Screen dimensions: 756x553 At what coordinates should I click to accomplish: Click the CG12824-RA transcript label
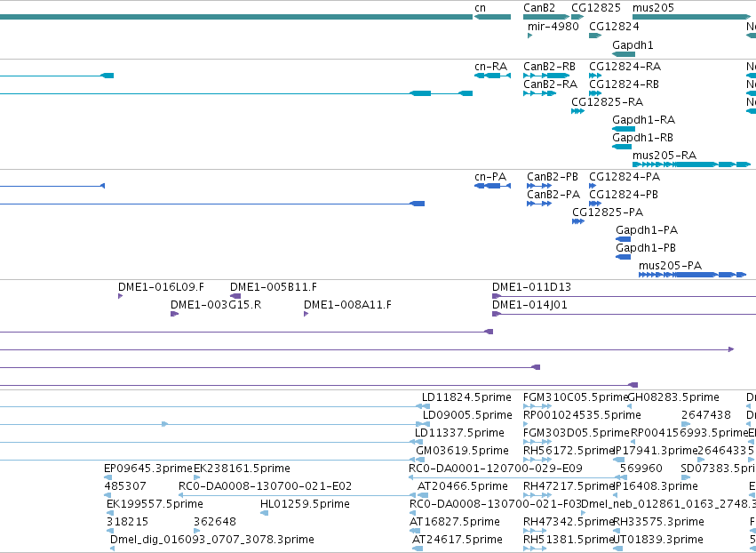click(625, 67)
